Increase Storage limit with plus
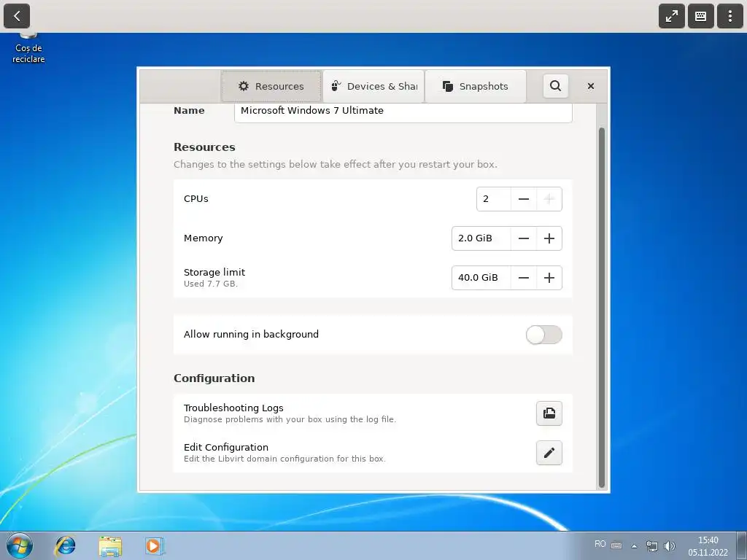Image resolution: width=747 pixels, height=560 pixels. (549, 278)
